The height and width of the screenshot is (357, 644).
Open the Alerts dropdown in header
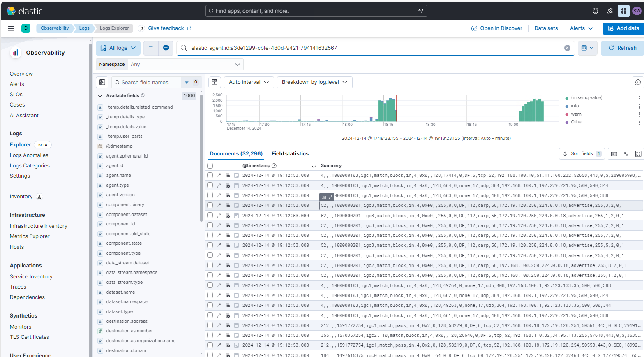[x=582, y=28]
